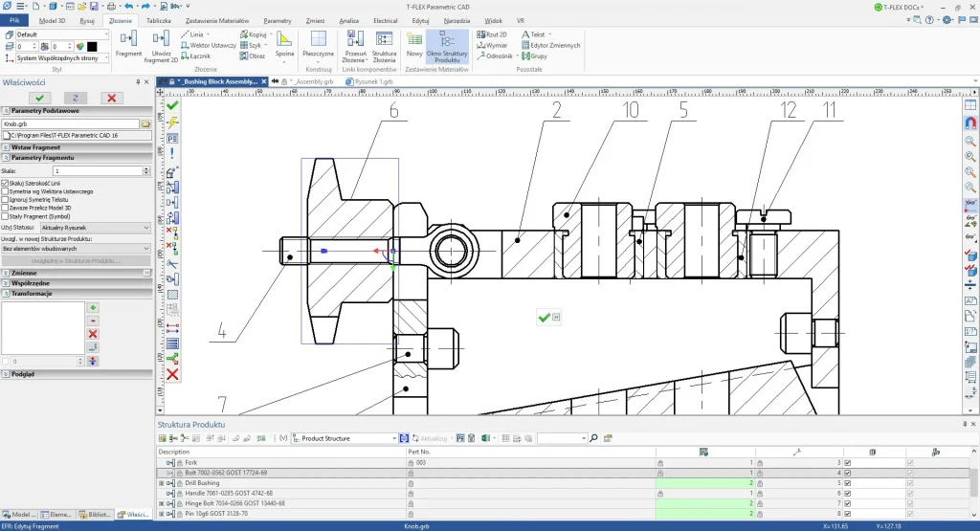Expand the Drill Bushing tree row
This screenshot has width=980, height=531.
click(x=161, y=483)
